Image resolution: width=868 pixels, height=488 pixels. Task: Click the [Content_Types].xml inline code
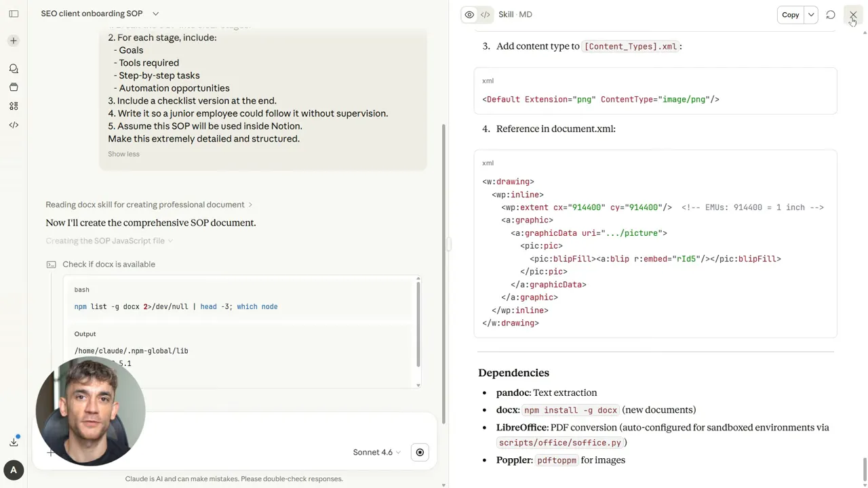click(x=630, y=47)
